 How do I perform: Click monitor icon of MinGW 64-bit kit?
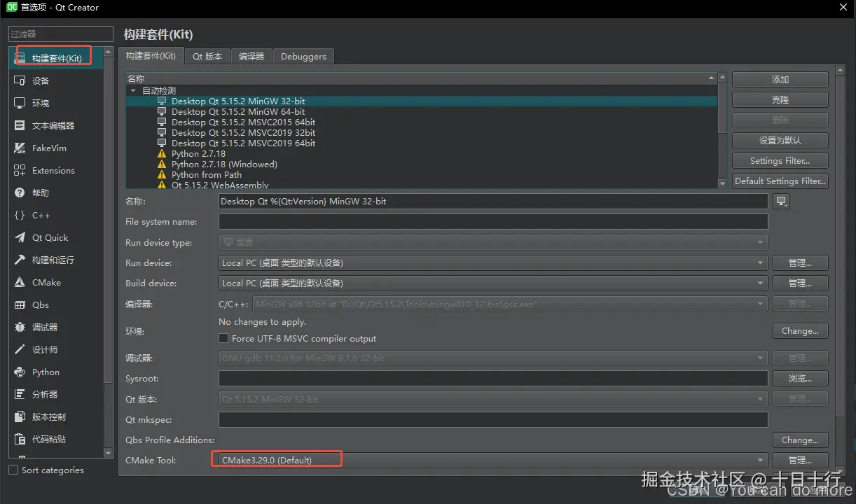(x=162, y=111)
